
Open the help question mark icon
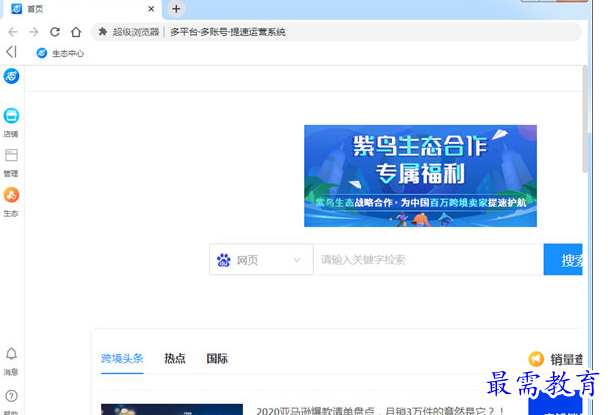point(11,396)
